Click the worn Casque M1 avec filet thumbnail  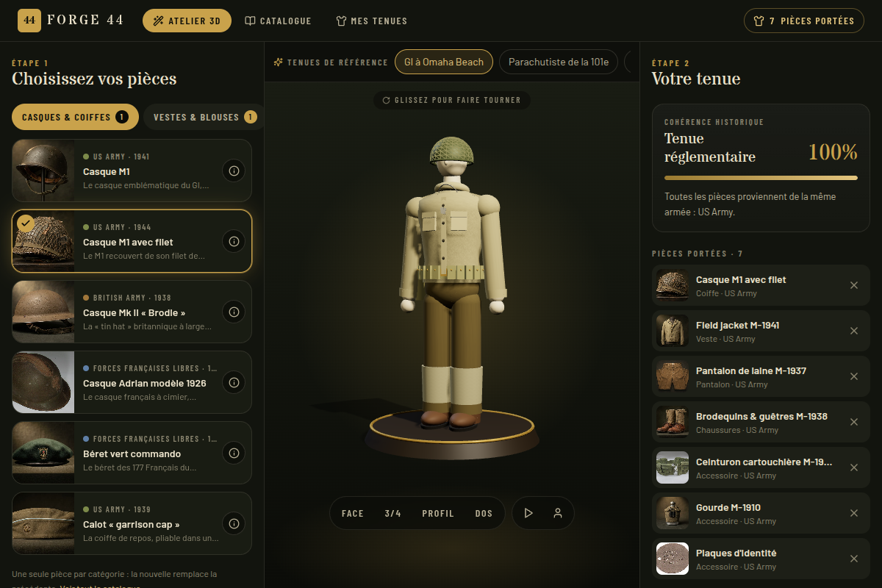pos(673,285)
